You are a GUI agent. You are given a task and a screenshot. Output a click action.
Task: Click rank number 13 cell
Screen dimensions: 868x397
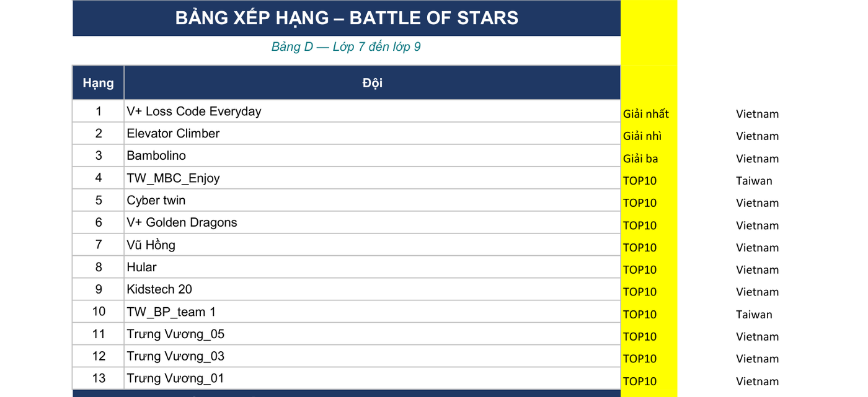(x=98, y=378)
